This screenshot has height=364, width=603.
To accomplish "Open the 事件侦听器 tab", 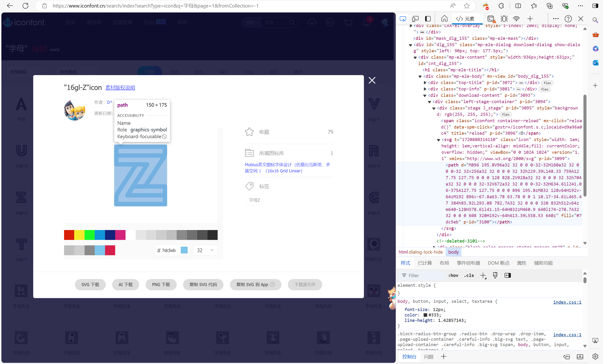I will [x=468, y=263].
